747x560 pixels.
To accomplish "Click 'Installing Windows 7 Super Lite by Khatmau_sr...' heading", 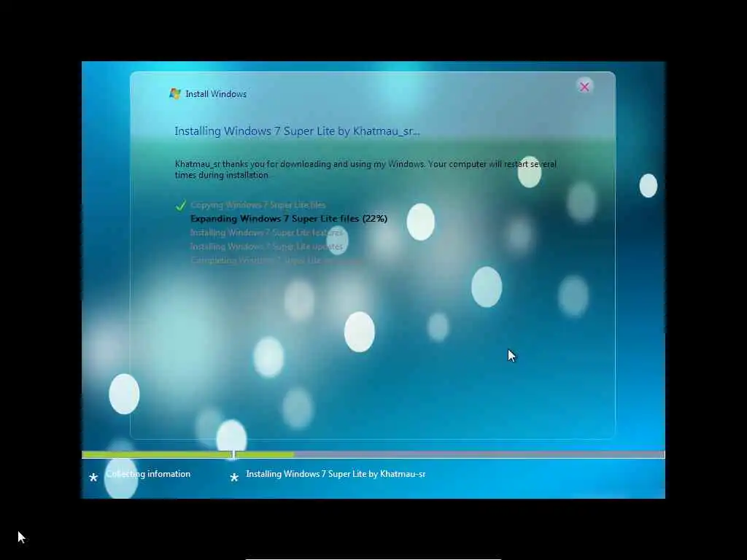I will click(298, 131).
